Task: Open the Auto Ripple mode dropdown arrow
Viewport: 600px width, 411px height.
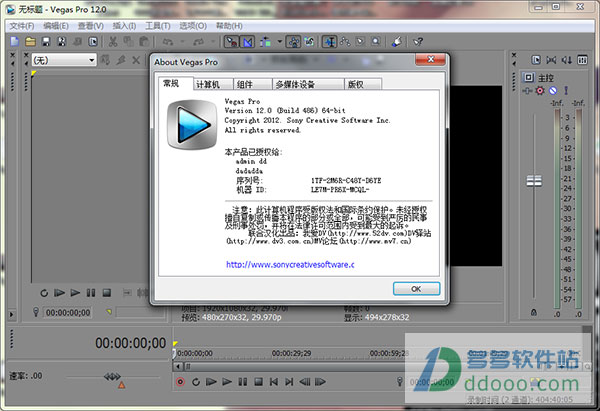Action: (x=280, y=41)
